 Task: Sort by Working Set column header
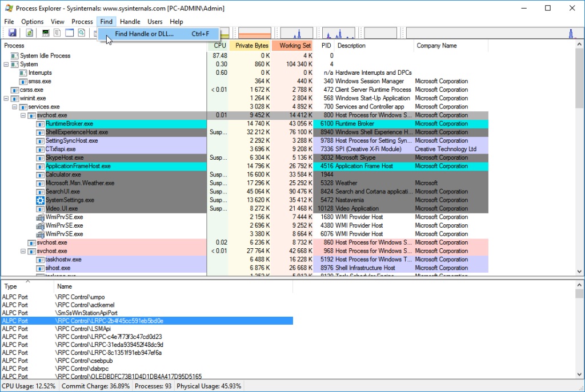tap(295, 46)
